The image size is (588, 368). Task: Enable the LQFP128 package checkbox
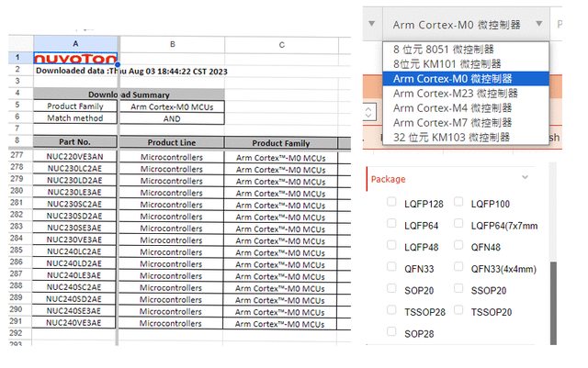point(392,202)
